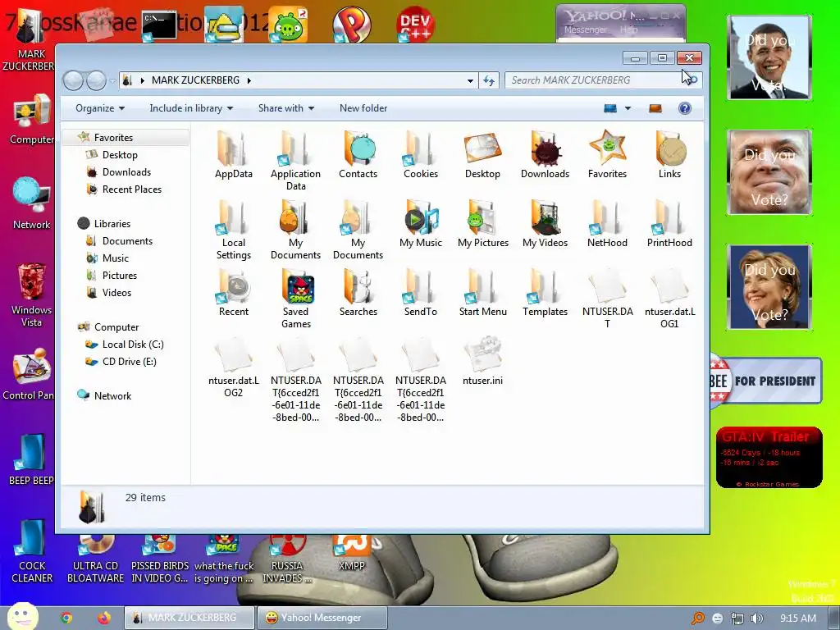Select the ntuser.dat.LOG1 file
The width and height of the screenshot is (840, 630).
669,299
